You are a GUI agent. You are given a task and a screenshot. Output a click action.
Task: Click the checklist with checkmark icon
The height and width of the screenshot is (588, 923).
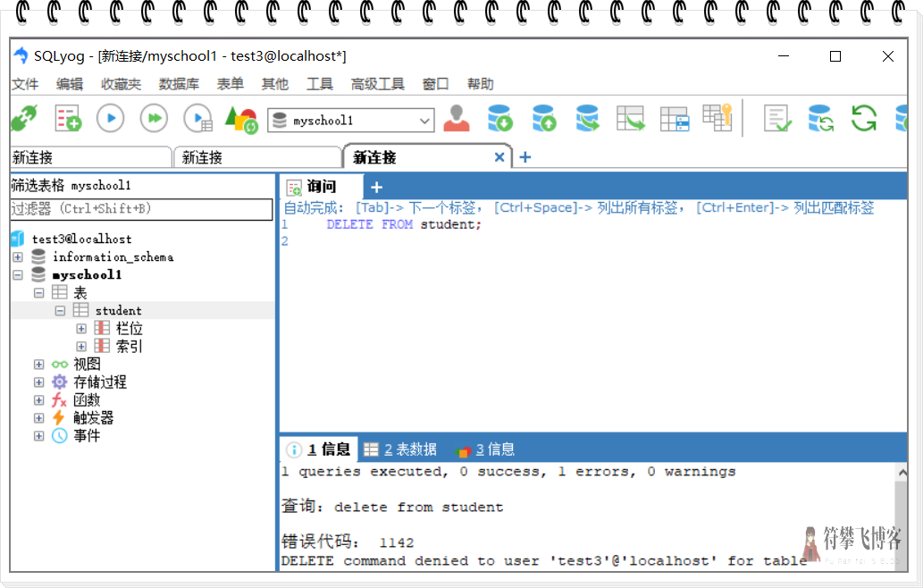777,118
